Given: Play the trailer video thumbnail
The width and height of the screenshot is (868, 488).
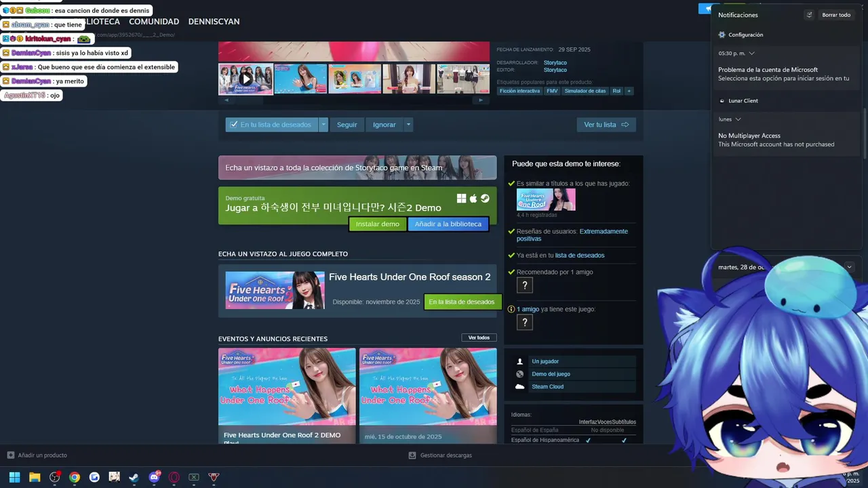Looking at the screenshot, I should pos(245,79).
